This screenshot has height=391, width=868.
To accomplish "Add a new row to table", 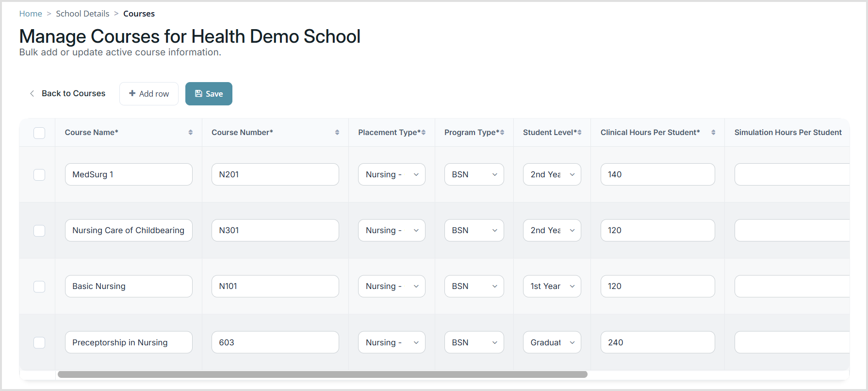I will (x=149, y=94).
